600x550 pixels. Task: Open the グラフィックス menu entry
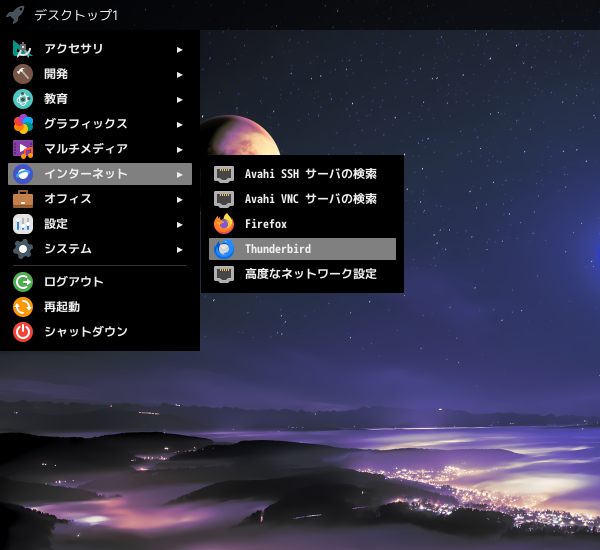100,124
